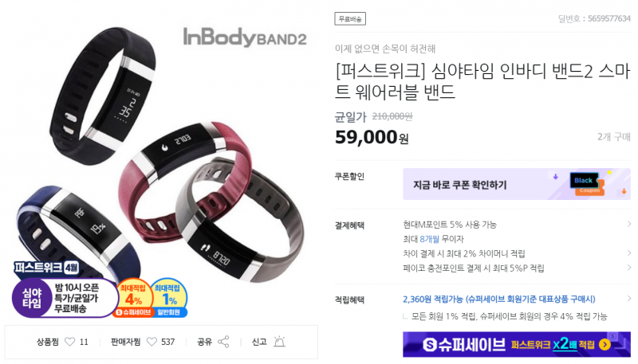Click the 최대적립 1% 일반회원 badge

[169, 299]
